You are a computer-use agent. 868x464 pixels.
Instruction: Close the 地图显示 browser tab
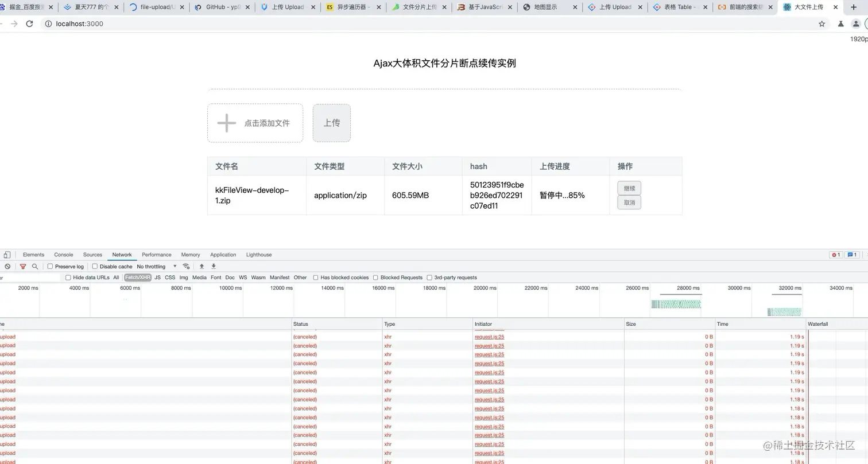(576, 7)
